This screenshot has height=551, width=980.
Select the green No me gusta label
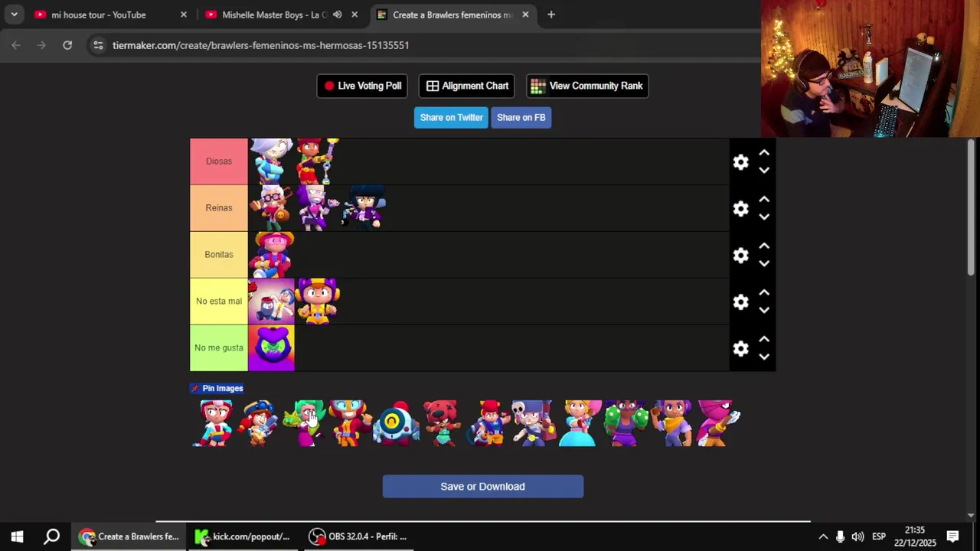coord(219,348)
